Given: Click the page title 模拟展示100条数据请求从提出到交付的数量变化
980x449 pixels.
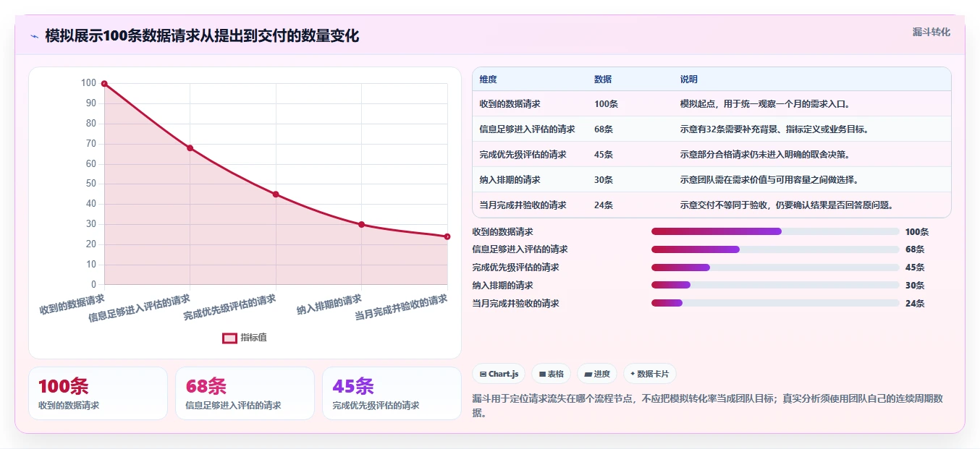Looking at the screenshot, I should point(202,35).
